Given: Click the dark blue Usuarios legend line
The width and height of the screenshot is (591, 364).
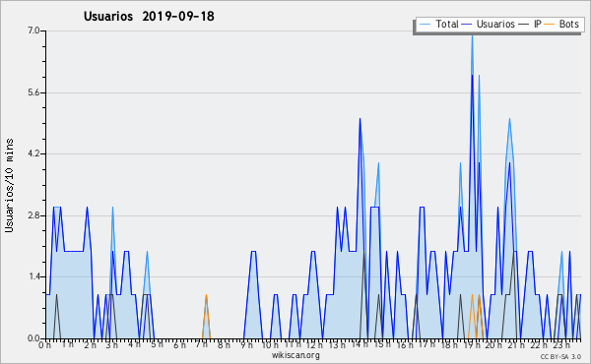Looking at the screenshot, I should pos(467,25).
